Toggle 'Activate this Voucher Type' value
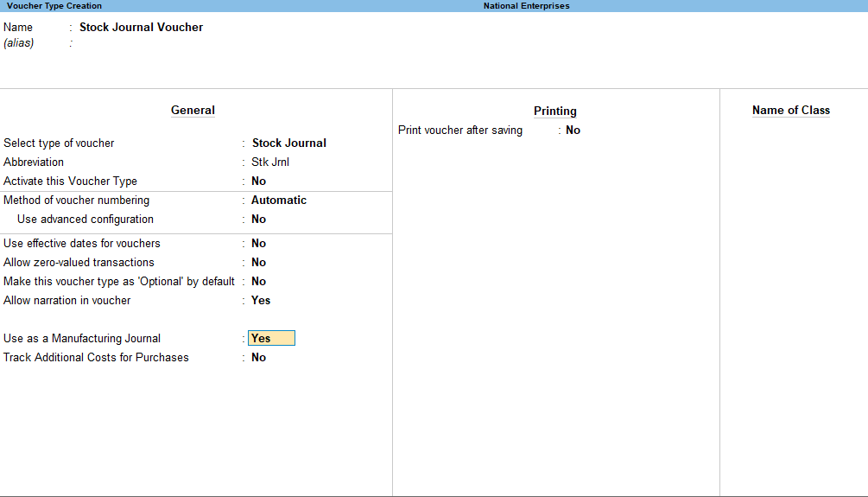This screenshot has width=868, height=497. pyautogui.click(x=258, y=182)
